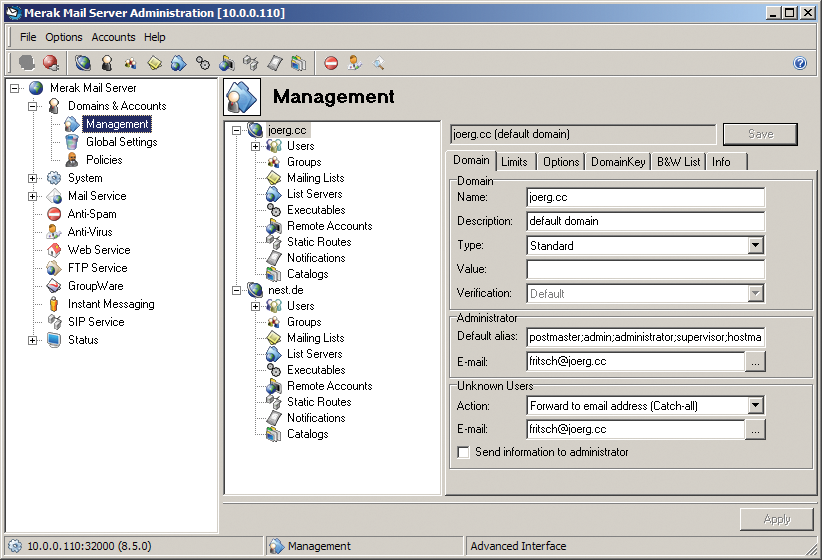Click browse button beside Unknown Users E-mail
Viewport: 822px width, 560px height.
coord(755,430)
